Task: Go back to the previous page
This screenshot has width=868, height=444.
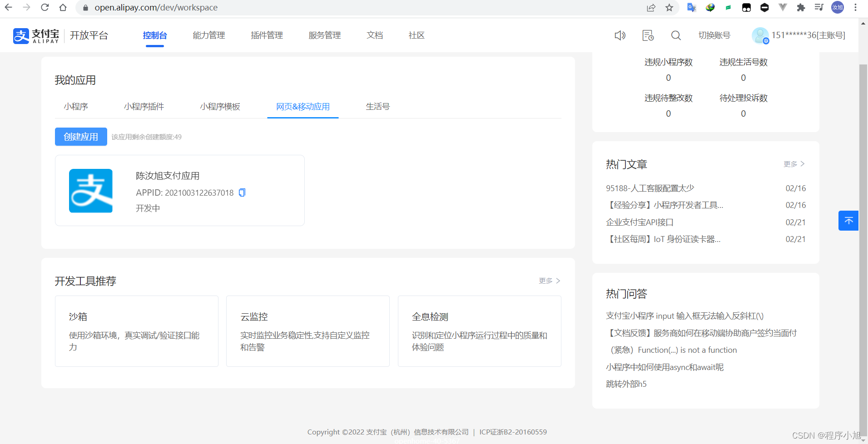Action: click(x=8, y=7)
